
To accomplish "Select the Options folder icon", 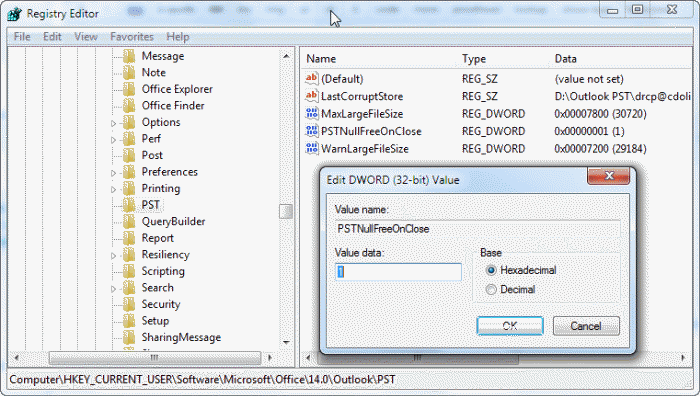I will pos(129,122).
